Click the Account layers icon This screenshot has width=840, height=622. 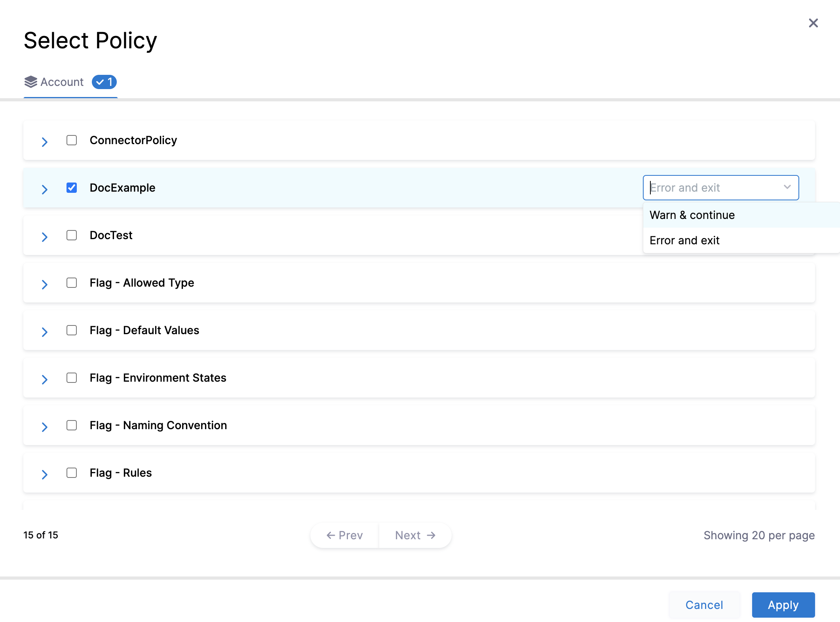point(30,82)
